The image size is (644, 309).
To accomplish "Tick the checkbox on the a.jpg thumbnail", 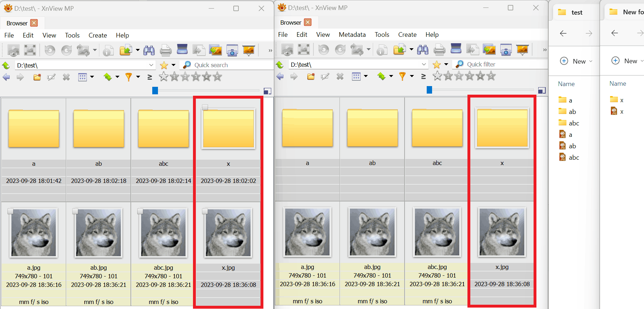I will click(10, 211).
